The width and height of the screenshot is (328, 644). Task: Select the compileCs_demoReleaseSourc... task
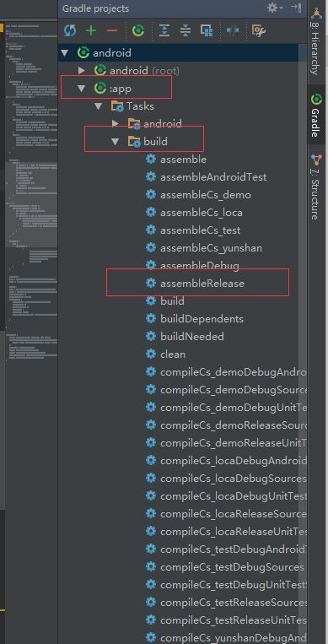234,425
